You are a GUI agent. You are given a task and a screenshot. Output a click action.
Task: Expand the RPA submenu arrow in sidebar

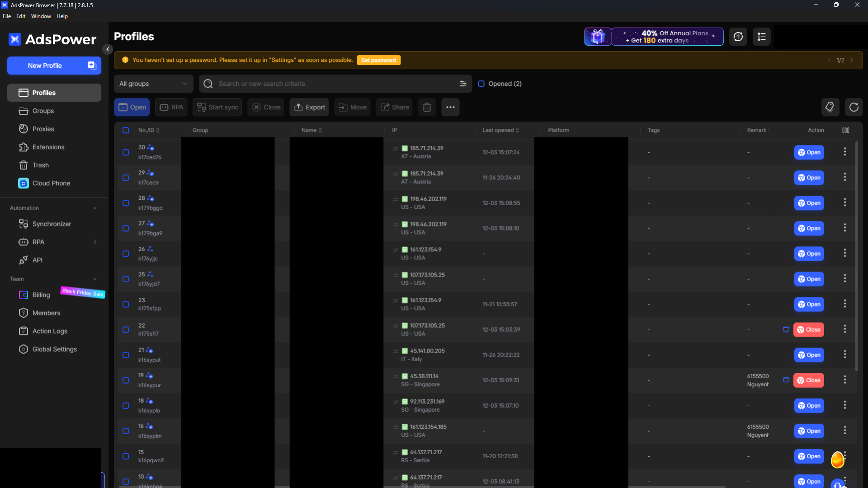coord(95,242)
